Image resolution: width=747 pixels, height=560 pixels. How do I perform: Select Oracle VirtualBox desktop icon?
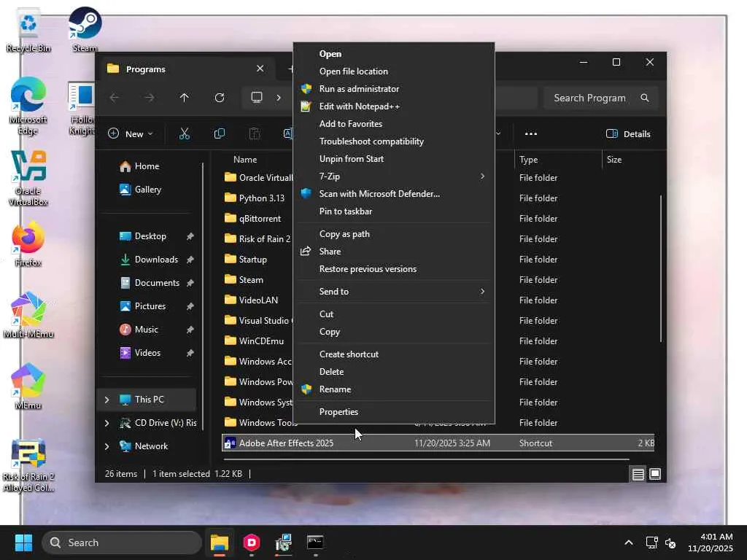tap(28, 177)
